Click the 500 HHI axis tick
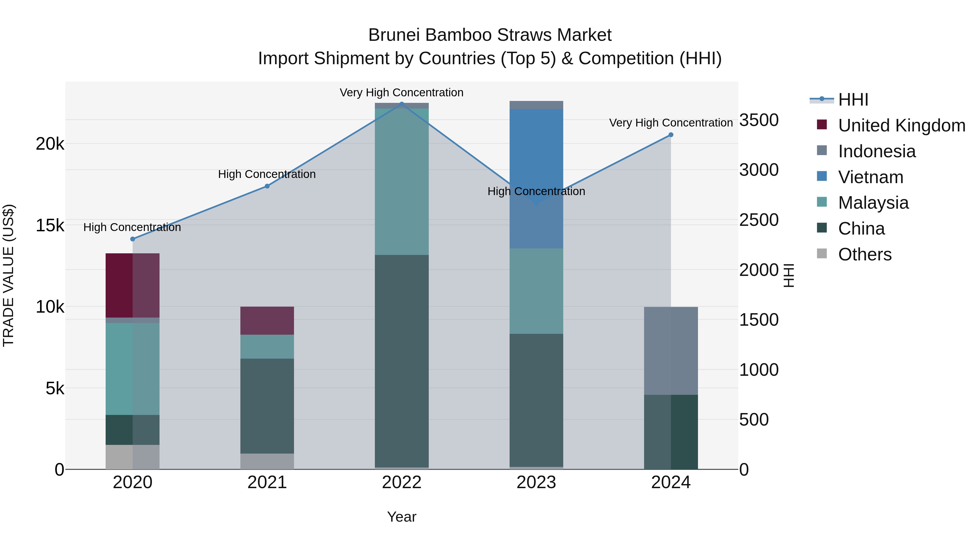 754,419
